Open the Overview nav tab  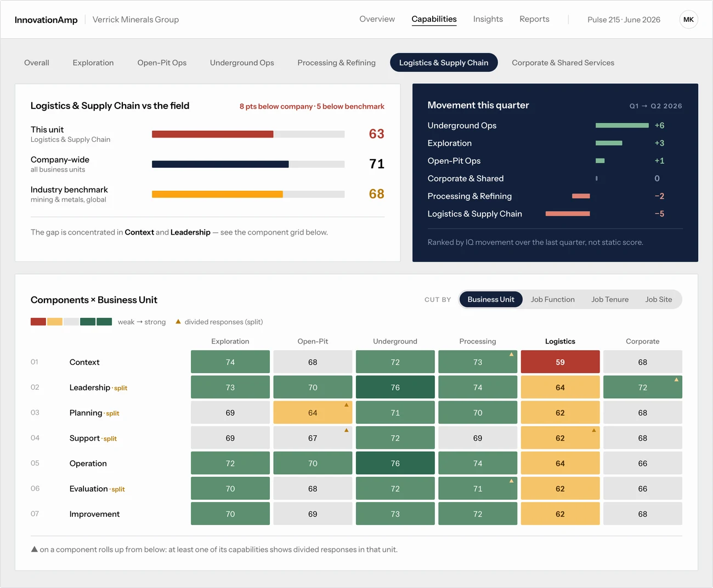(377, 19)
